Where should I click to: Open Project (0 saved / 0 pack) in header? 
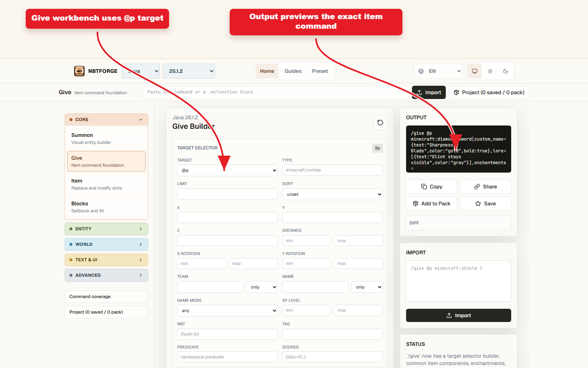(489, 92)
